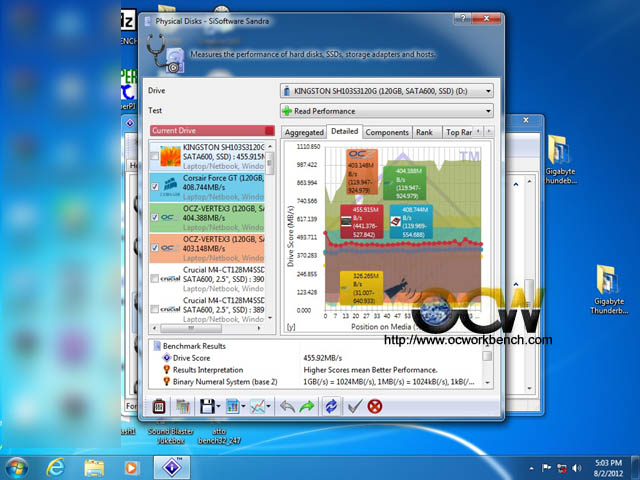Viewport: 640px width, 480px height.
Task: Click the red cancel X icon
Action: click(x=375, y=406)
